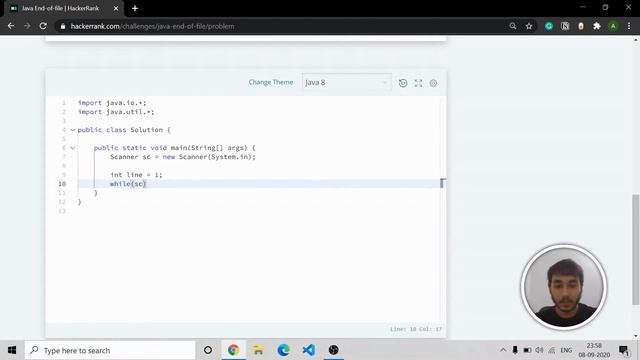640x360 pixels.
Task: Reset code with the history icon
Action: pos(403,83)
